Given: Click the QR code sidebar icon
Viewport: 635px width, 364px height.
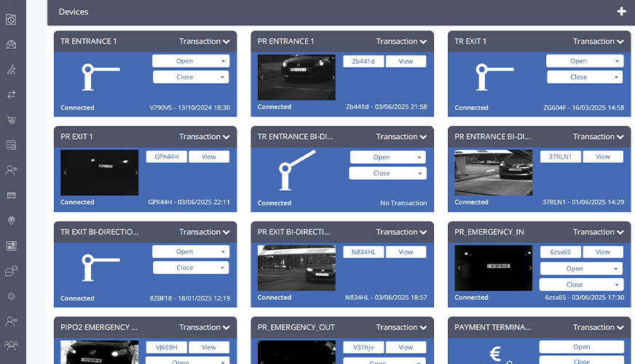Looking at the screenshot, I should point(11,246).
